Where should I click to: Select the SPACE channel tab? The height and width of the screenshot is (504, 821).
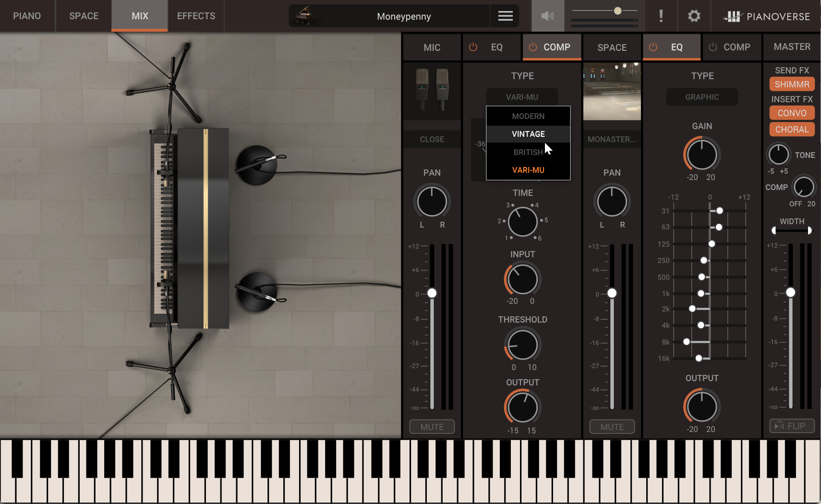click(612, 48)
